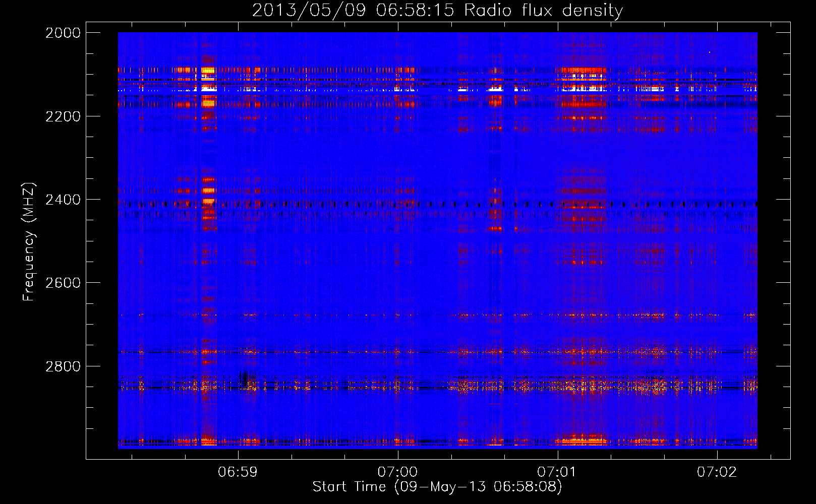
Task: Click the 2000 frequency tick label
Action: point(63,33)
